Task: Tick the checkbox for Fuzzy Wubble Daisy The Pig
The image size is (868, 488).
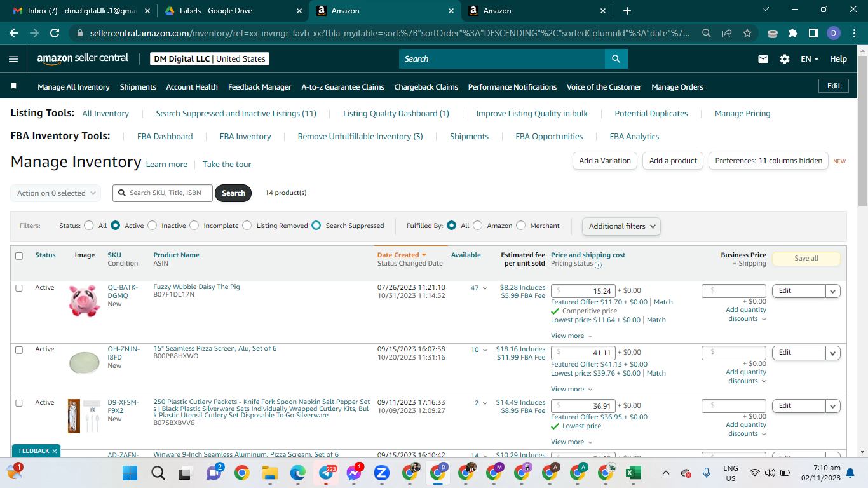Action: pyautogui.click(x=19, y=288)
